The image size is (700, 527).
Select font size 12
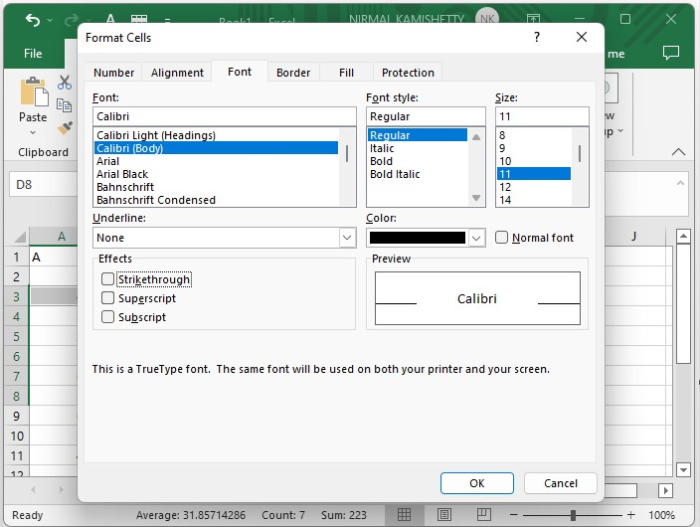click(533, 187)
